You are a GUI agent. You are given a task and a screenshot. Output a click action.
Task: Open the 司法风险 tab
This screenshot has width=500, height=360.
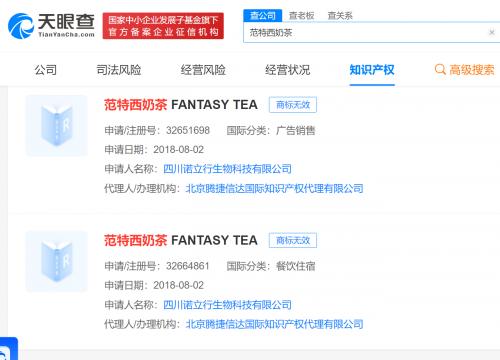point(119,70)
